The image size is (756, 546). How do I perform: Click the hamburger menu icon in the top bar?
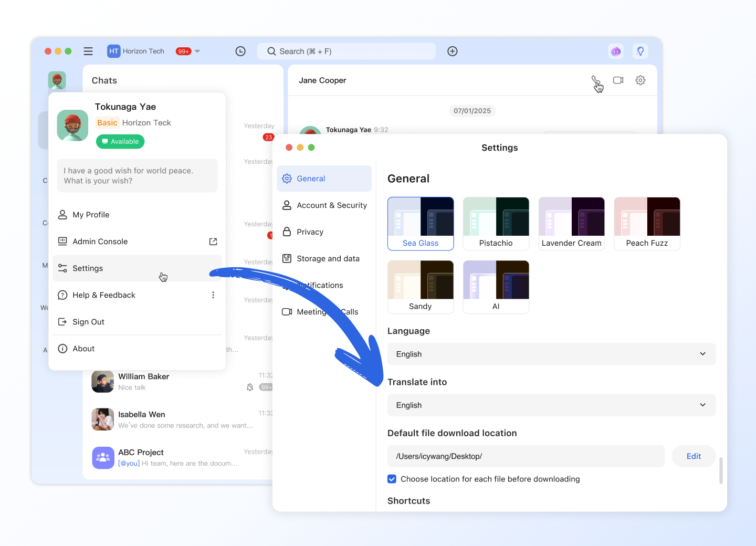click(88, 51)
